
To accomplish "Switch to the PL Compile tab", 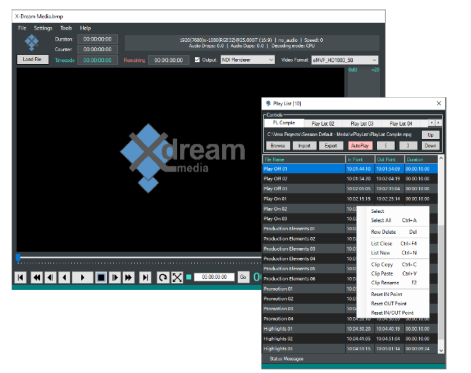I will pos(284,123).
